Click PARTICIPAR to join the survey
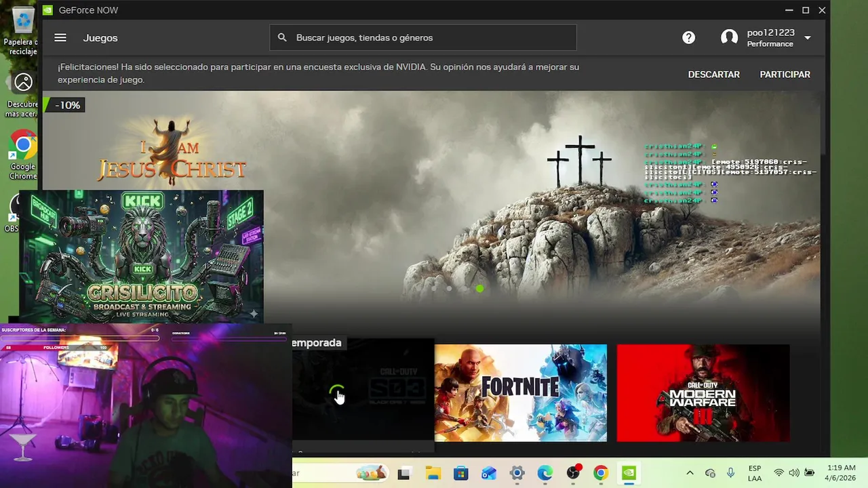 pyautogui.click(x=785, y=75)
